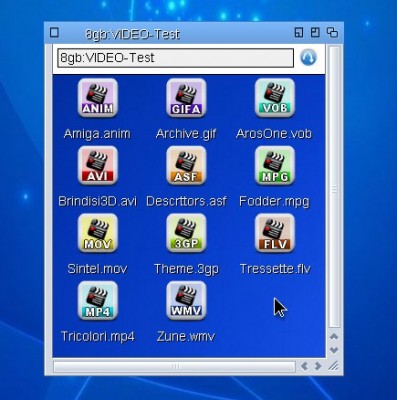Click the vertical scrollbar down arrow

[x=334, y=350]
